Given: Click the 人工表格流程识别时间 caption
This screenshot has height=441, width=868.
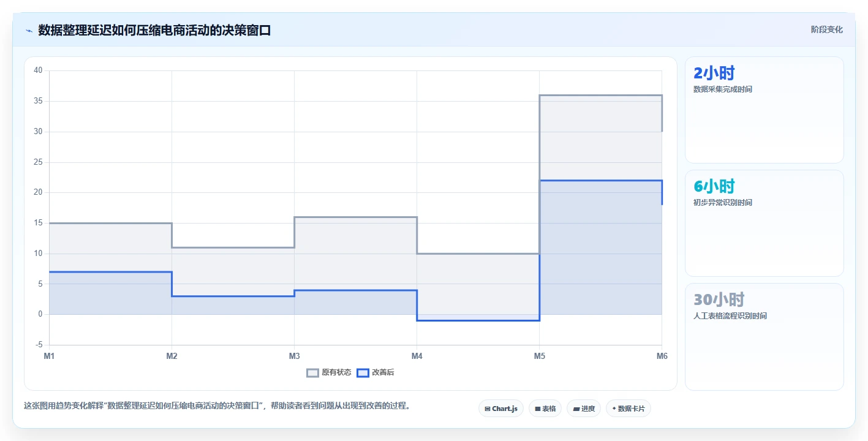Looking at the screenshot, I should tap(730, 316).
